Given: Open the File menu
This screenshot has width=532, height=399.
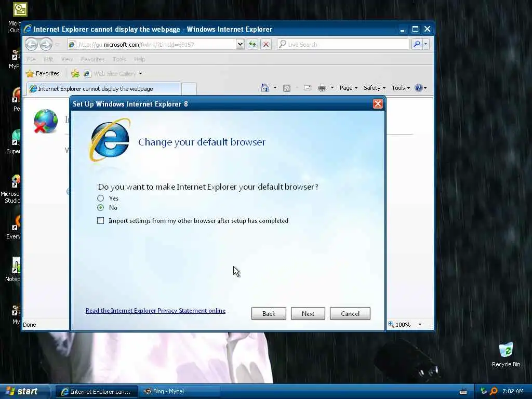Looking at the screenshot, I should (31, 59).
